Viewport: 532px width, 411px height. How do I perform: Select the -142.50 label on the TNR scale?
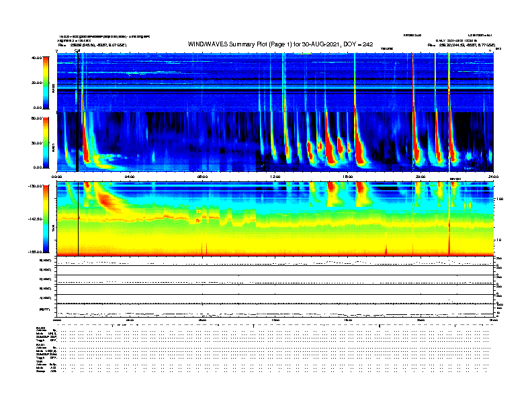[36, 219]
